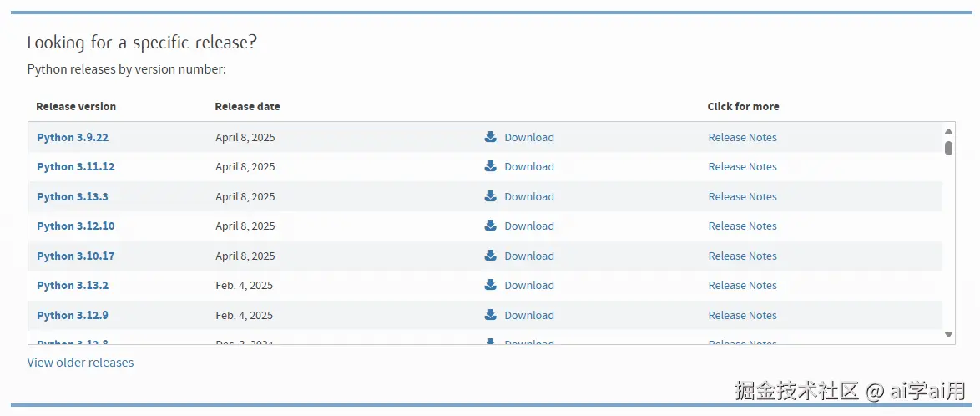Click View older releases link

tap(80, 363)
